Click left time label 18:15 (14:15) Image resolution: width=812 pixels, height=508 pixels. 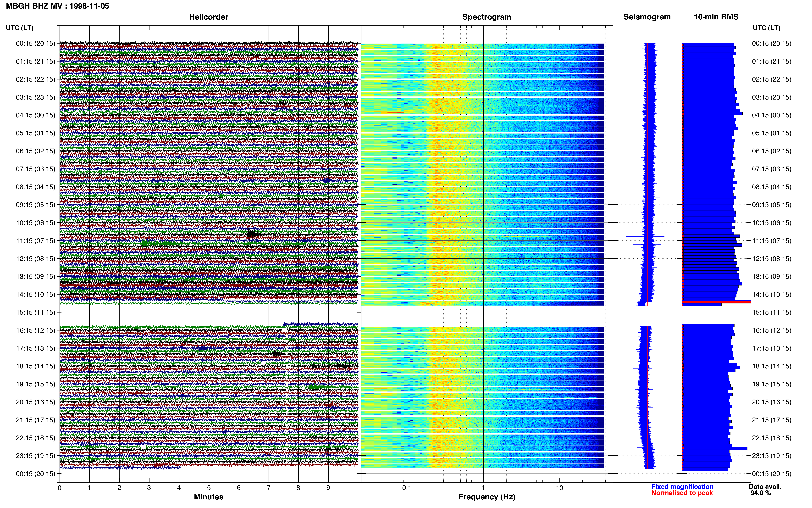click(x=35, y=366)
